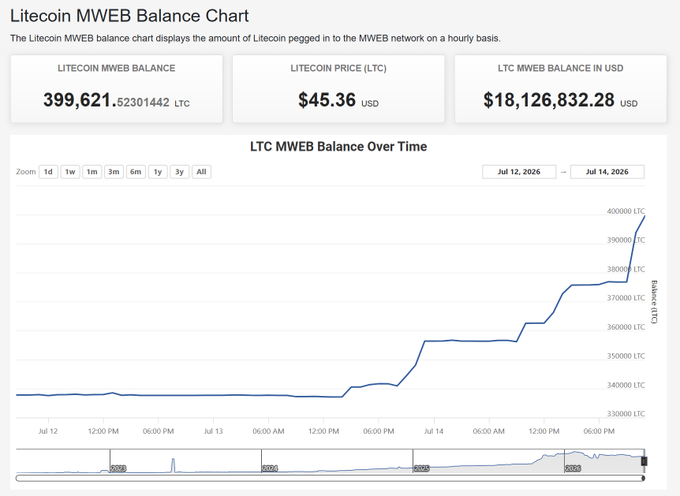Click the $45.36 USD price value
Image resolution: width=680 pixels, height=496 pixels.
338,101
